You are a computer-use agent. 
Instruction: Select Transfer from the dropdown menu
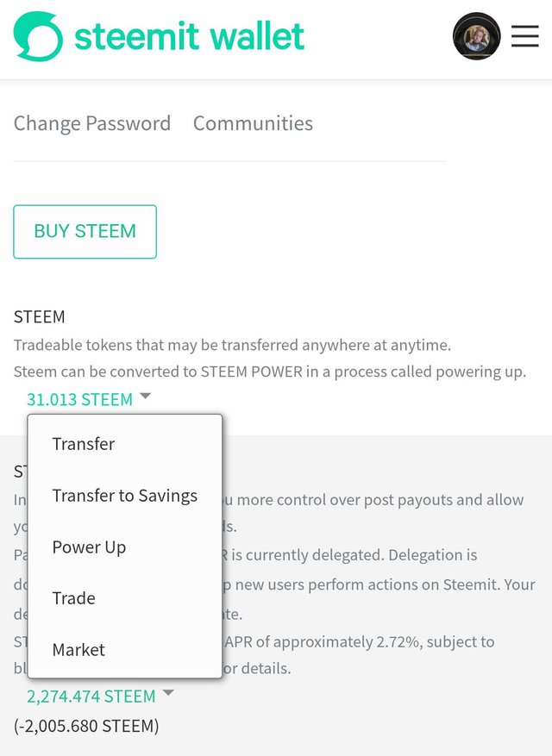click(84, 444)
